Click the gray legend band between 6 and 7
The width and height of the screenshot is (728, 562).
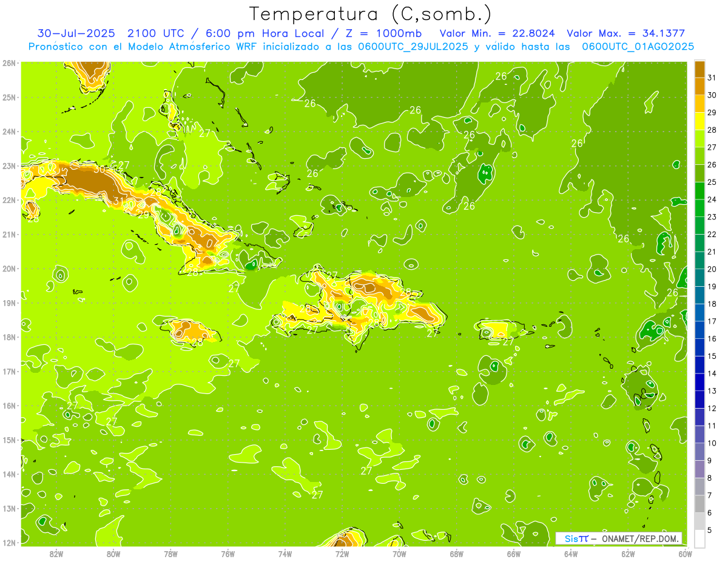point(700,504)
